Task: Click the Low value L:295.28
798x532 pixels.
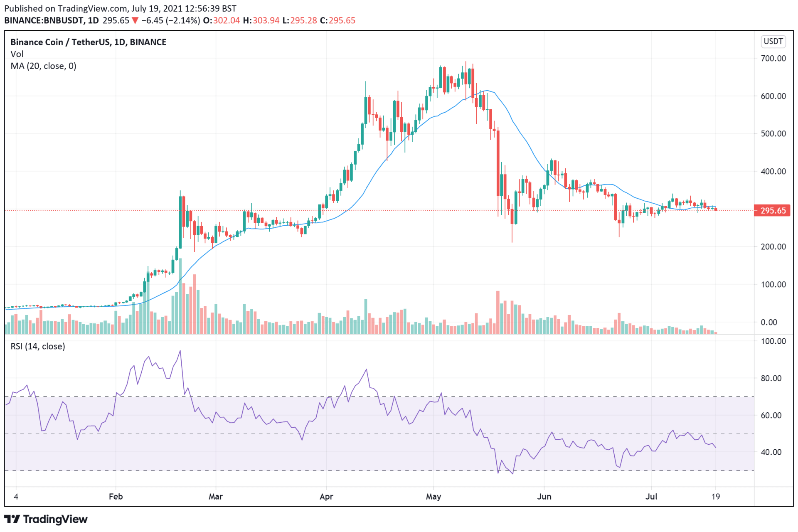Action: pyautogui.click(x=300, y=20)
